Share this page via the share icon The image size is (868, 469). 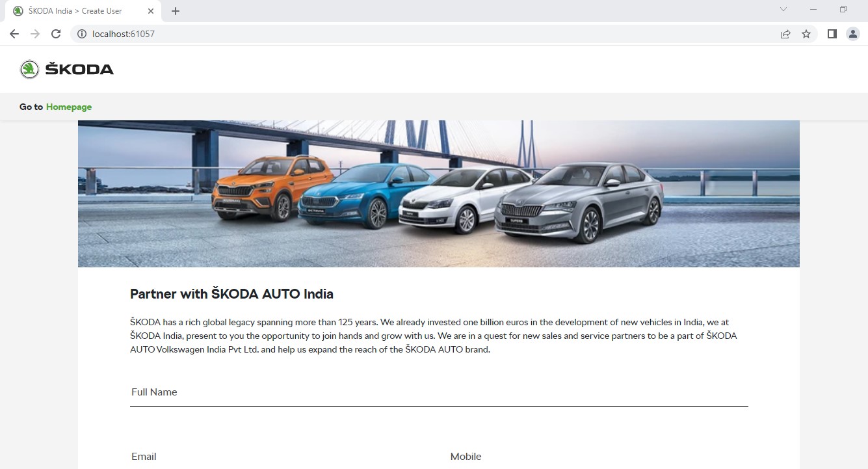(x=785, y=34)
